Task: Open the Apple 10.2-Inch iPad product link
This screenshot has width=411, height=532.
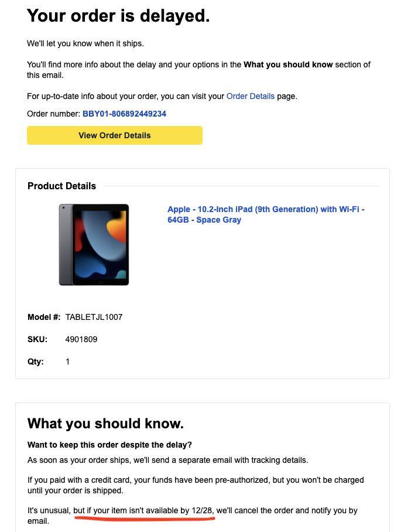Action: [265, 214]
